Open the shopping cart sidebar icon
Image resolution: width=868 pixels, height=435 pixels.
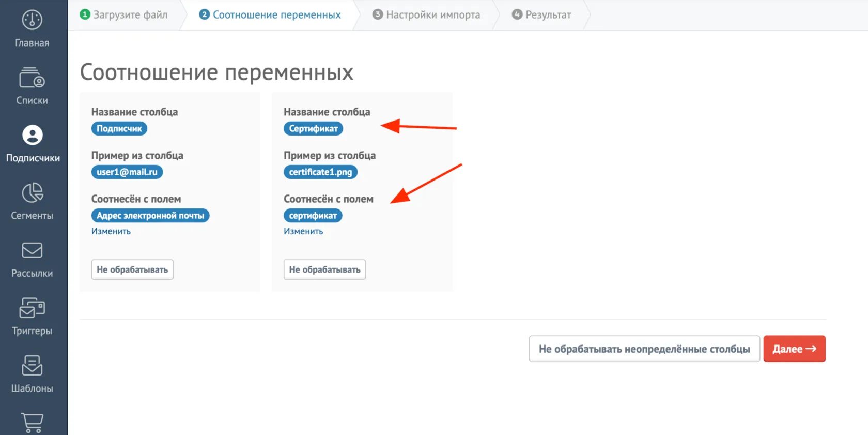32,423
